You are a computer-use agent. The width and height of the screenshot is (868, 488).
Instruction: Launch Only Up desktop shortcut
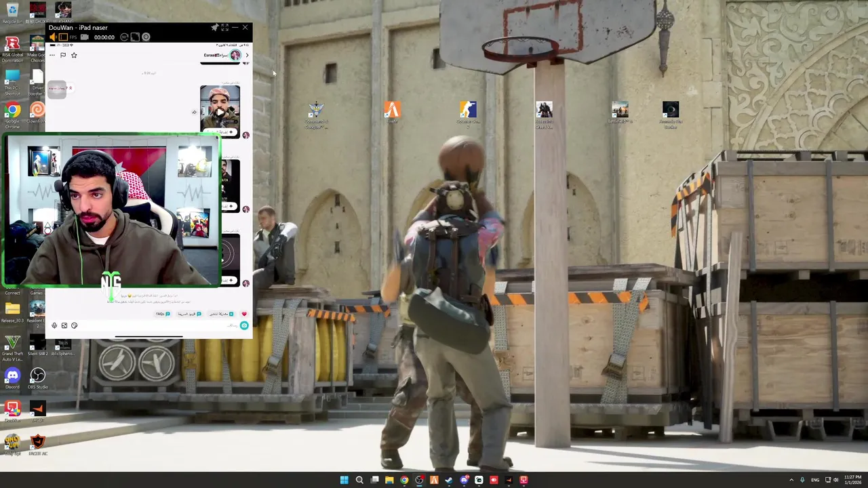(x=12, y=443)
